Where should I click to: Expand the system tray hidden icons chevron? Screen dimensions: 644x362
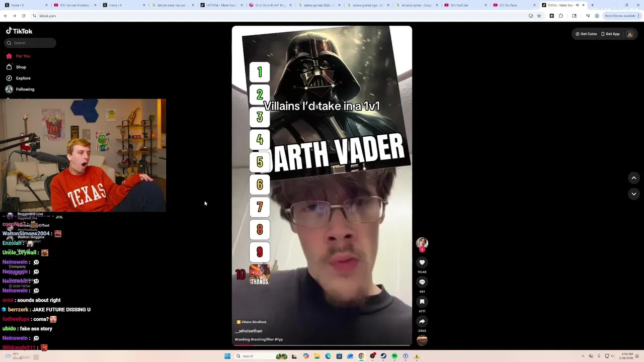[583, 356]
